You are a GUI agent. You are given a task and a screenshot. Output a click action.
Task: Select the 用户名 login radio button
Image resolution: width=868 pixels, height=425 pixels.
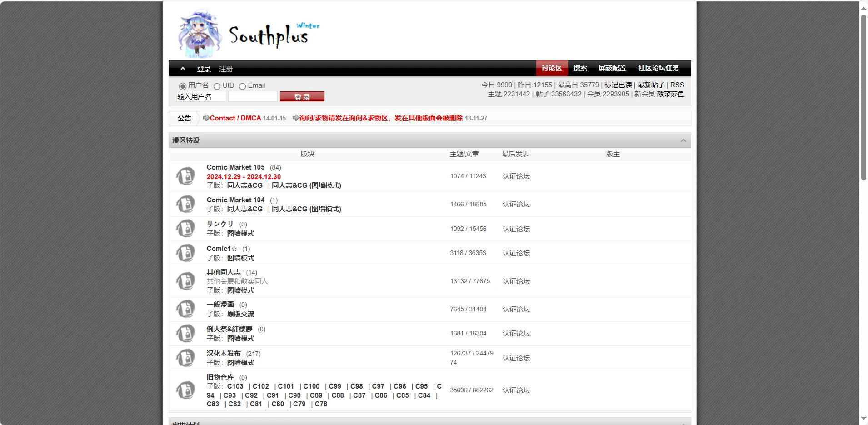click(183, 86)
